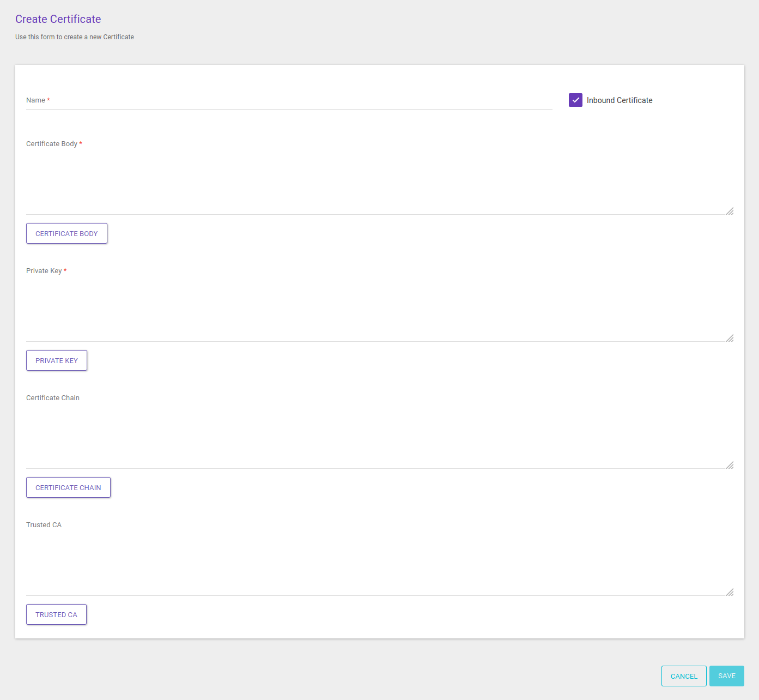Viewport: 759px width, 700px height.
Task: Click the Create Certificate page heading
Action: (x=58, y=19)
